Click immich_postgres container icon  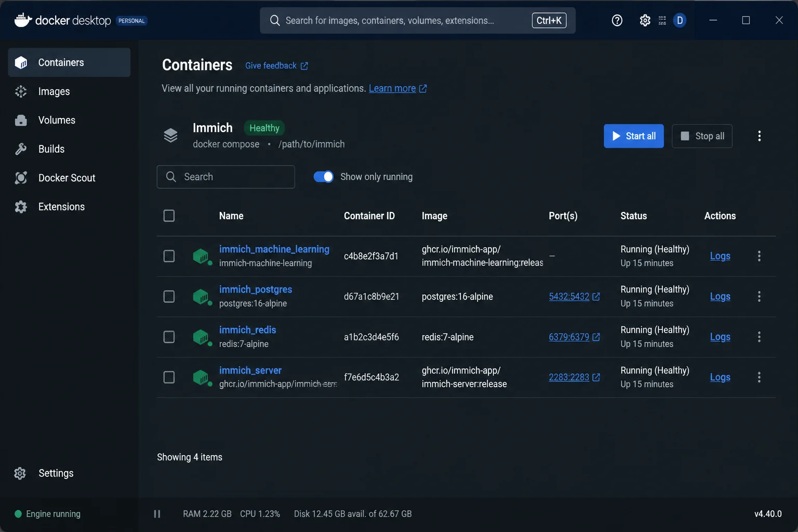[201, 297]
